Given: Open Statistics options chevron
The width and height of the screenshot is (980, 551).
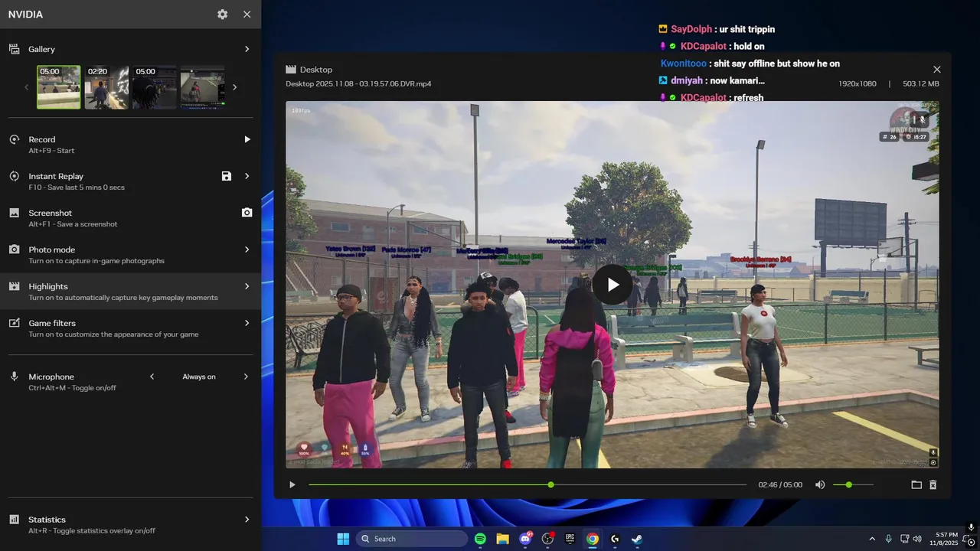Looking at the screenshot, I should (247, 520).
